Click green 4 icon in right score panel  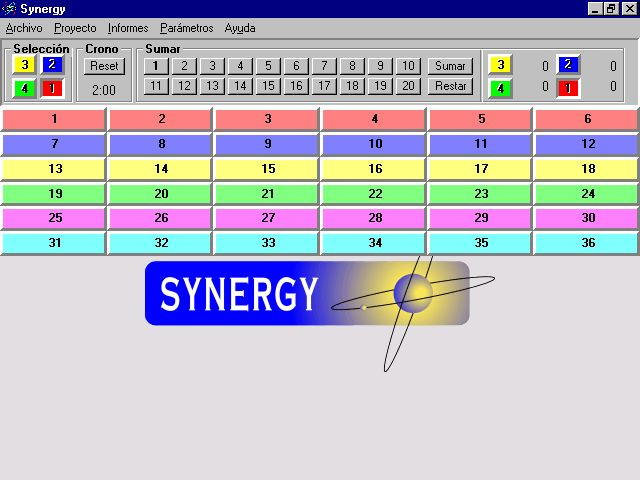(x=500, y=87)
